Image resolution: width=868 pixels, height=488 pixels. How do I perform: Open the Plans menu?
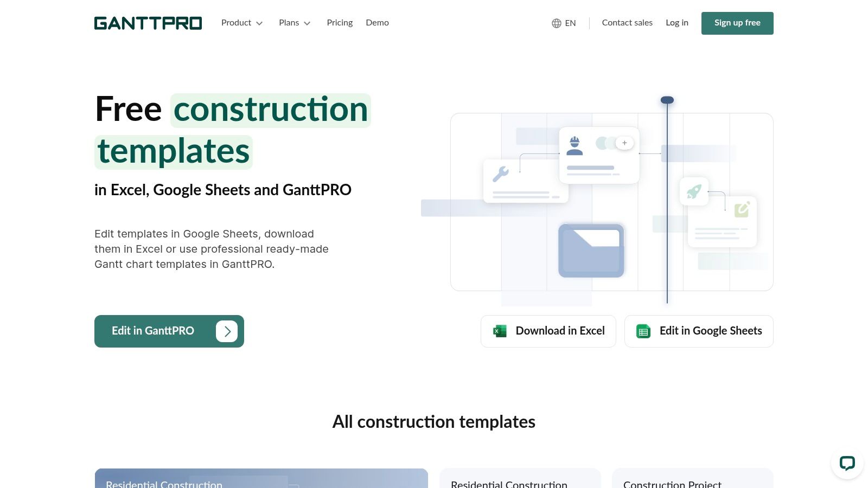[295, 23]
